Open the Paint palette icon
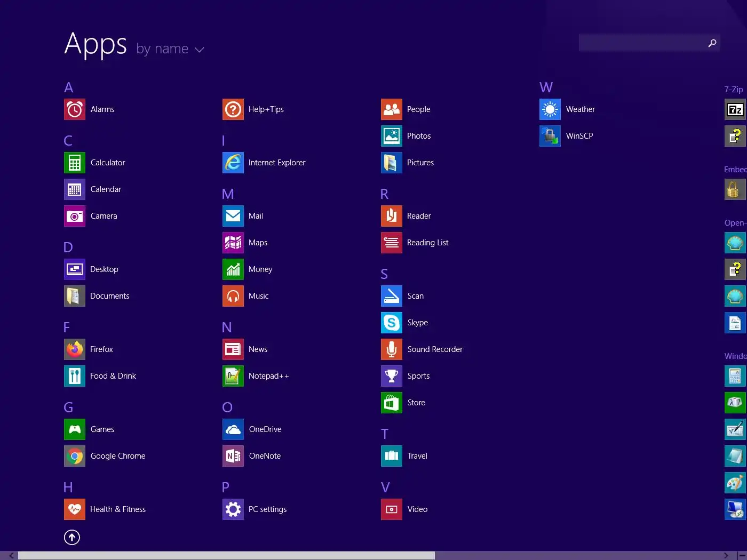 click(x=735, y=483)
